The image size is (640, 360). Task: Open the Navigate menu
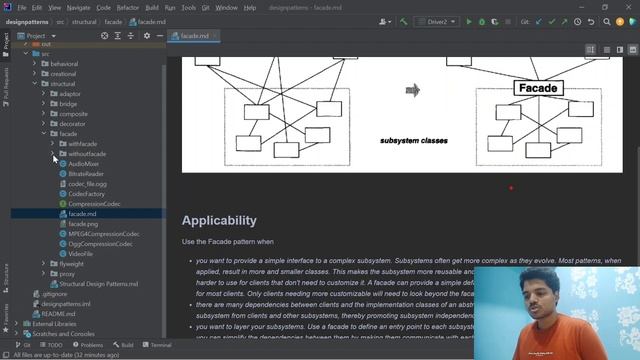pyautogui.click(x=78, y=8)
